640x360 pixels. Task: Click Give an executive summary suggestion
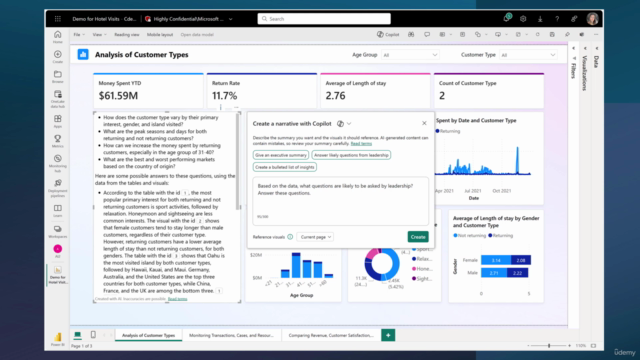point(281,155)
